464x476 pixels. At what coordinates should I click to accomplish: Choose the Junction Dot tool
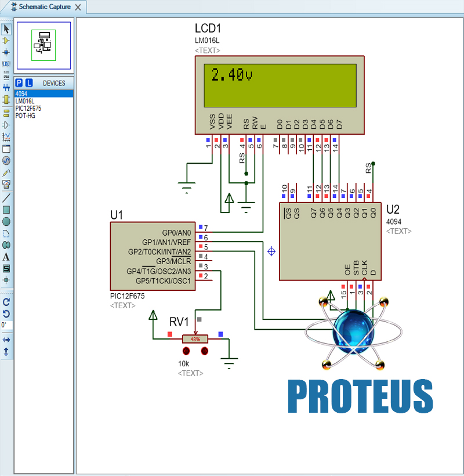(6, 52)
